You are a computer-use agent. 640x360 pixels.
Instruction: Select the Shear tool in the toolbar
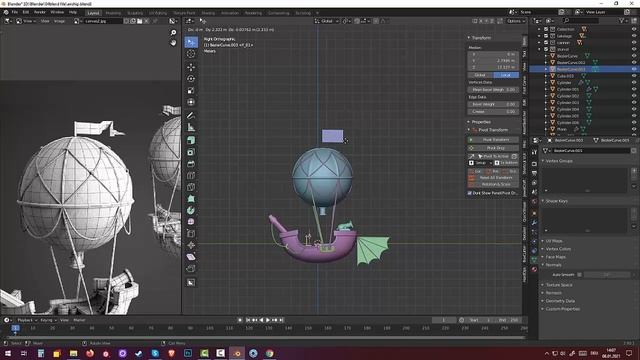click(191, 257)
